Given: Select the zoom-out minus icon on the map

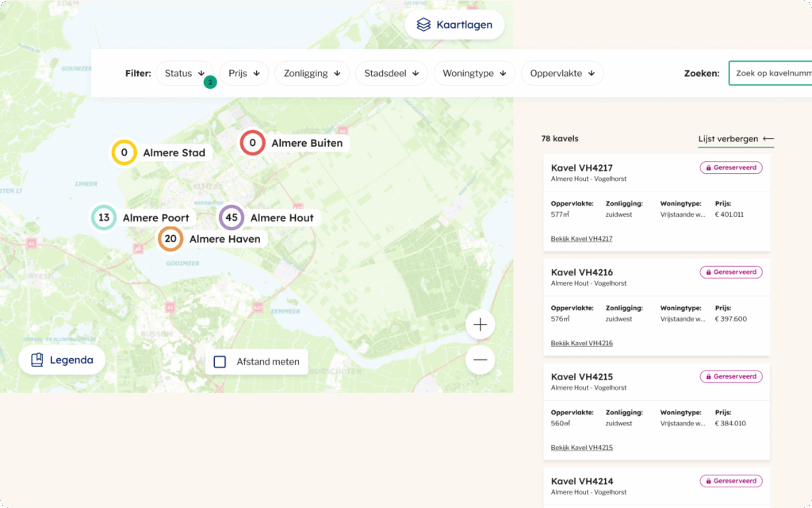Looking at the screenshot, I should [480, 360].
